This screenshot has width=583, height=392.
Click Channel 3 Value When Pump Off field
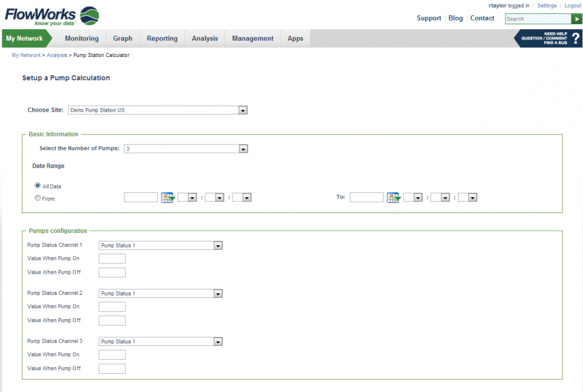[x=112, y=368]
